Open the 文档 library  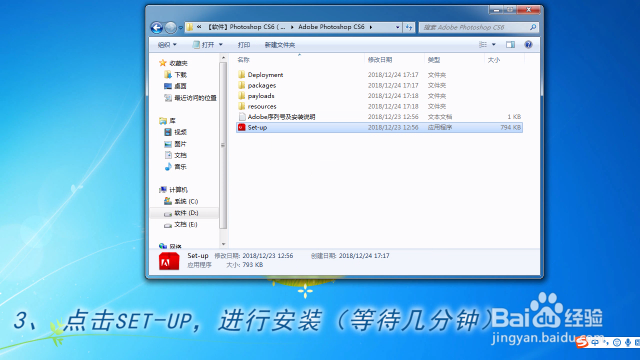click(x=180, y=156)
